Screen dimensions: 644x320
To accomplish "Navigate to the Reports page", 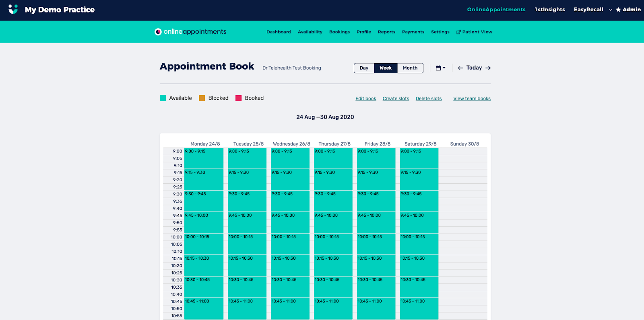I will pyautogui.click(x=386, y=32).
